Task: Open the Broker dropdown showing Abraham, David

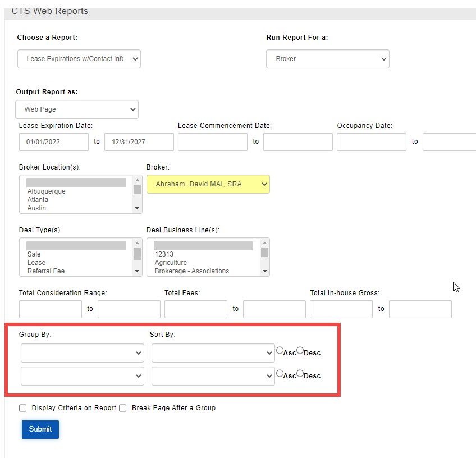Action: [208, 184]
